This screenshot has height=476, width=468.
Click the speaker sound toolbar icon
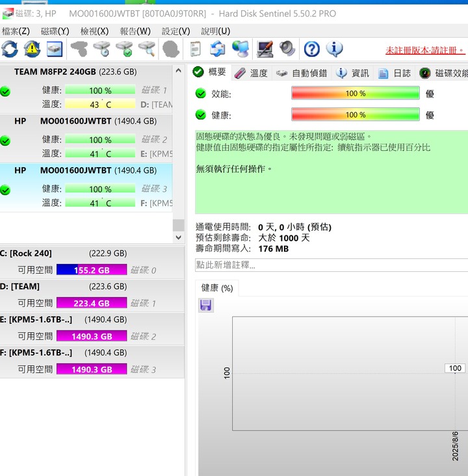point(287,49)
